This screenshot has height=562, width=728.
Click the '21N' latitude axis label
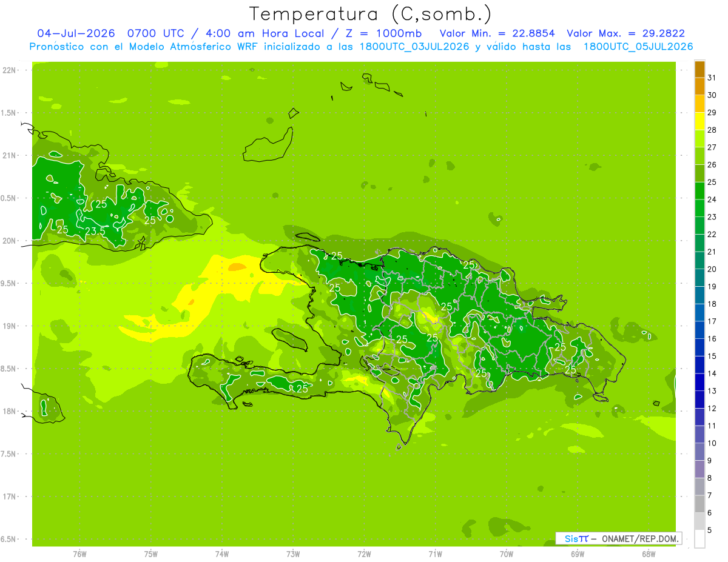pyautogui.click(x=10, y=155)
